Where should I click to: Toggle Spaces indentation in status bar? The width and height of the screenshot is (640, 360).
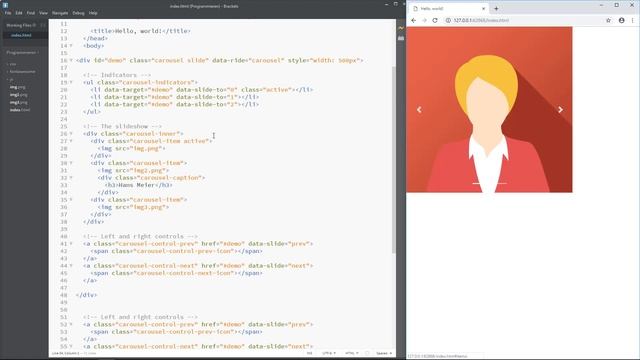(x=384, y=353)
